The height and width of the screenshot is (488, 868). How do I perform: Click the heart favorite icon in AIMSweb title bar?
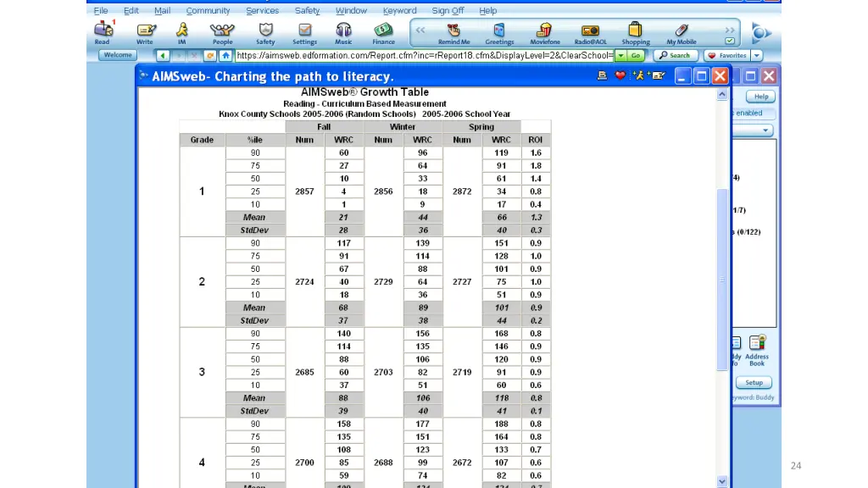pyautogui.click(x=620, y=75)
